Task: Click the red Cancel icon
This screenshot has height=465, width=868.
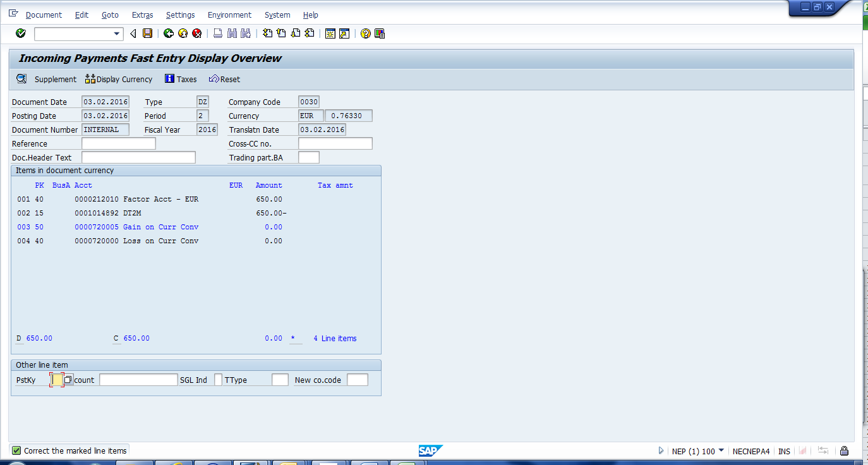Action: pyautogui.click(x=196, y=33)
